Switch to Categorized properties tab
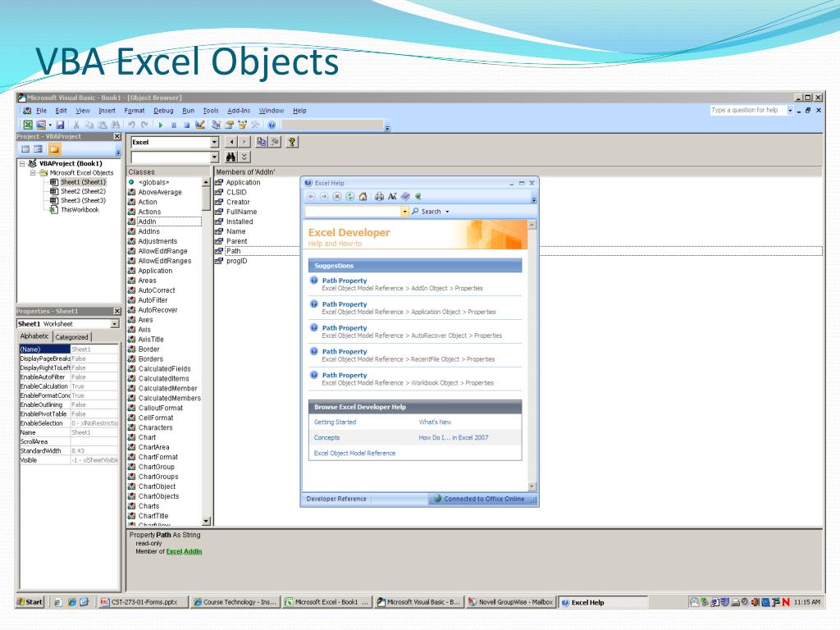The height and width of the screenshot is (630, 840). [72, 337]
